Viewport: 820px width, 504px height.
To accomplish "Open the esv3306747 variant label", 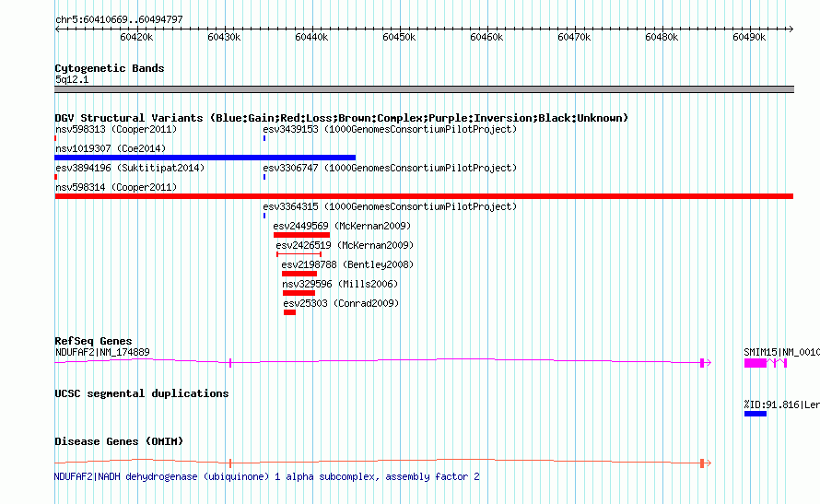I will tap(390, 168).
